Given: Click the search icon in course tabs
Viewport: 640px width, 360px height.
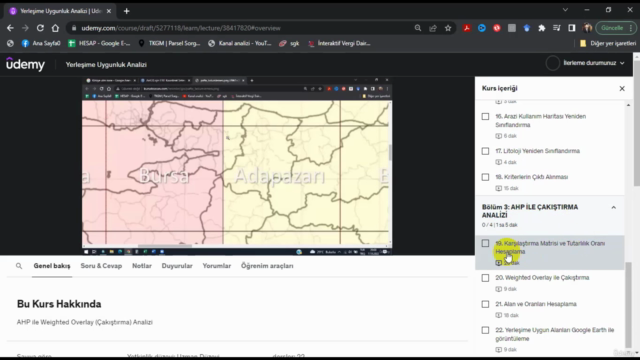Looking at the screenshot, I should (19, 266).
